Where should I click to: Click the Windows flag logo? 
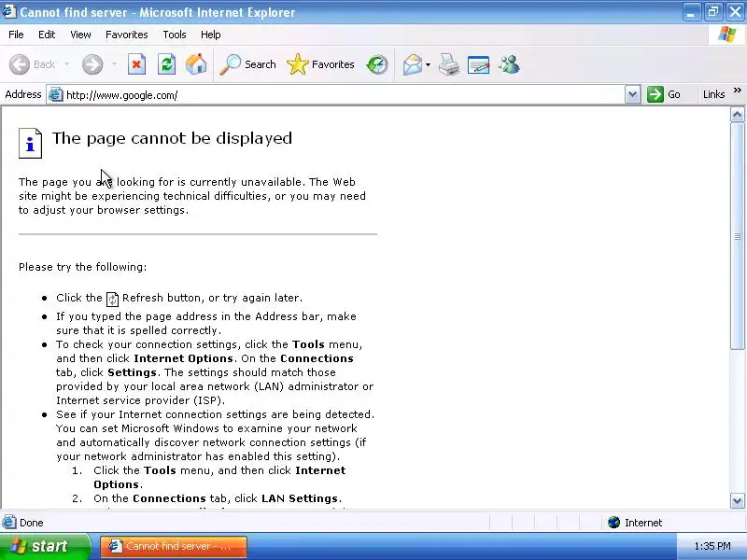tap(727, 35)
